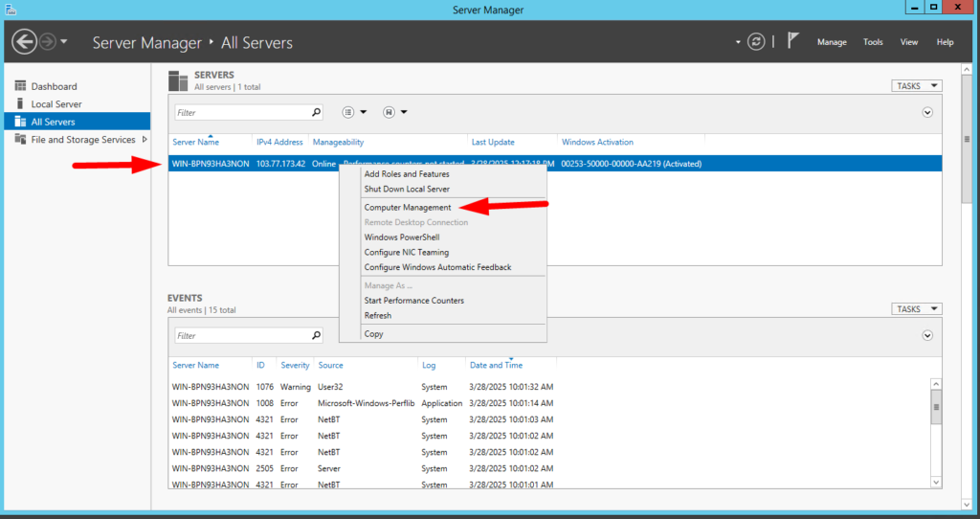Choose Copy from context menu

click(374, 334)
